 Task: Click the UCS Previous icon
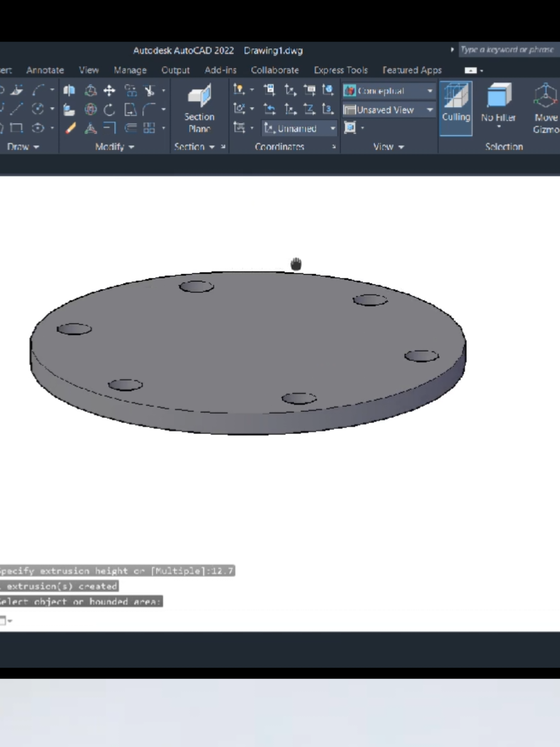point(269,109)
